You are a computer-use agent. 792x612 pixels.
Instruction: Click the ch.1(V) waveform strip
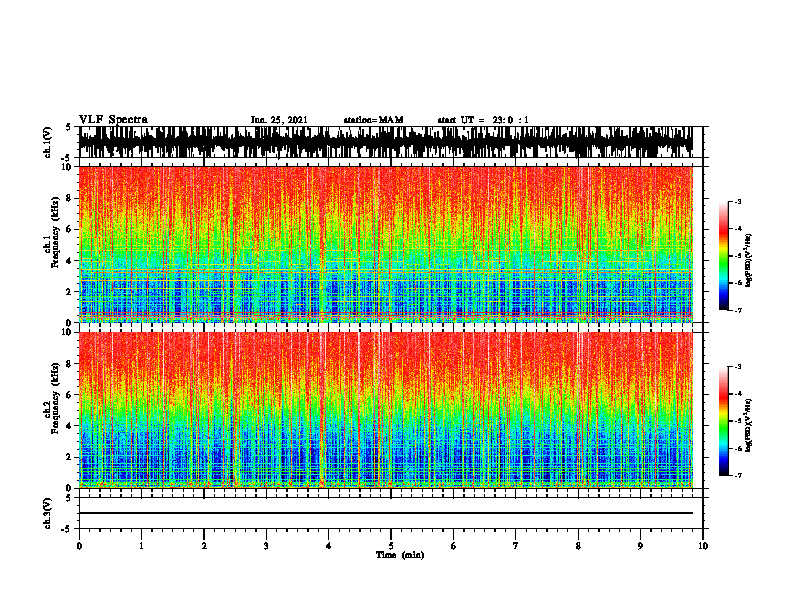point(386,142)
